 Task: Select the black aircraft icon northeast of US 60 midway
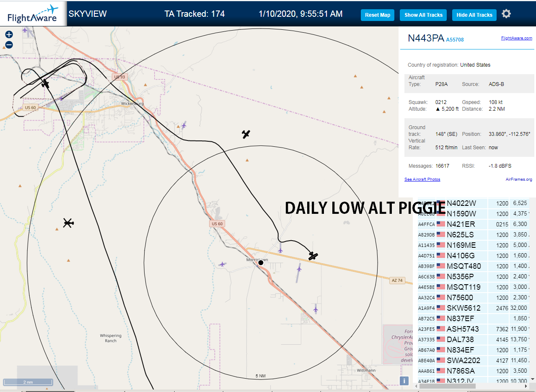pyautogui.click(x=246, y=134)
